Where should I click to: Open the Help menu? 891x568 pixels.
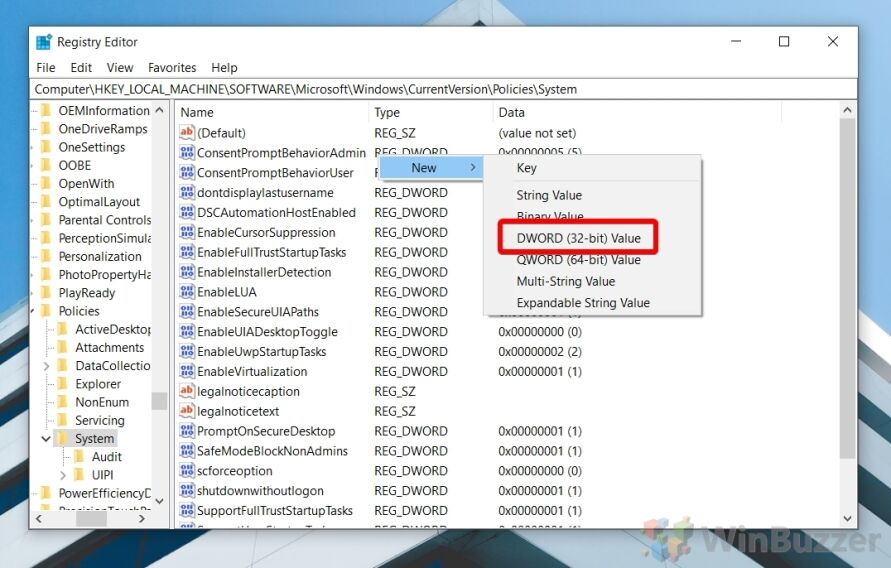click(224, 68)
